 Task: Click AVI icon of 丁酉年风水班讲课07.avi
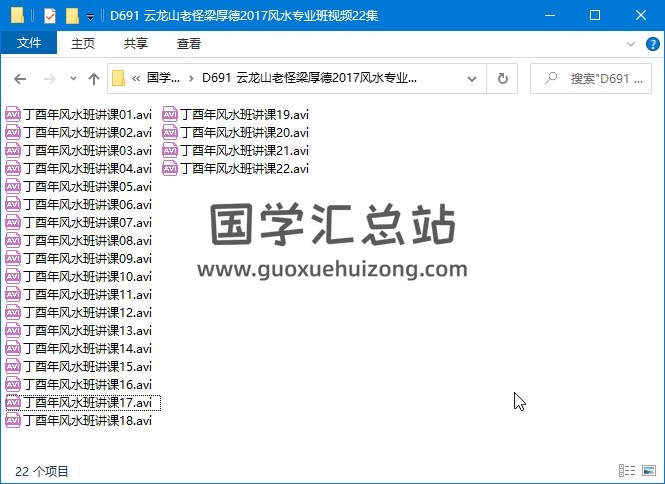[x=13, y=222]
